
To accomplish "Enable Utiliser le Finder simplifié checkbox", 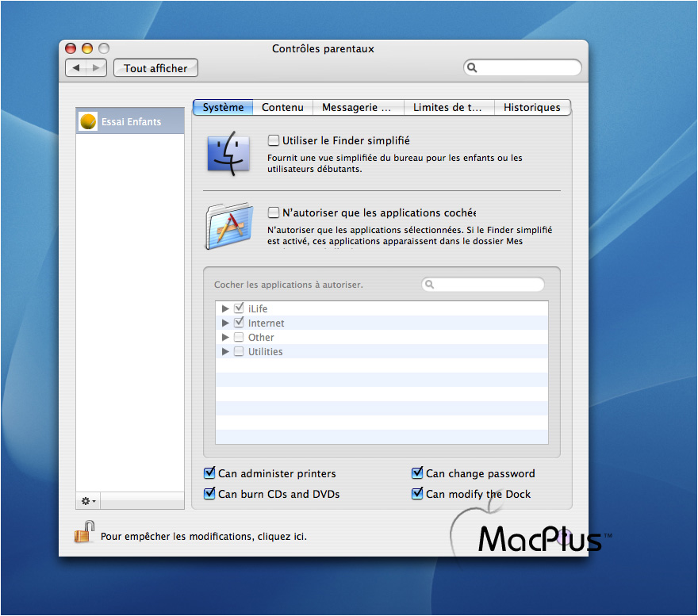I will 274,140.
